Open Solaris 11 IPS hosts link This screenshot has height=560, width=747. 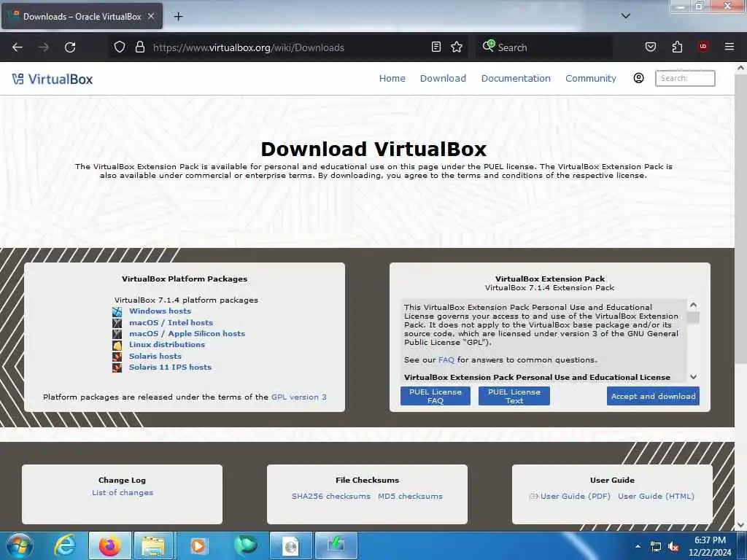pos(170,367)
